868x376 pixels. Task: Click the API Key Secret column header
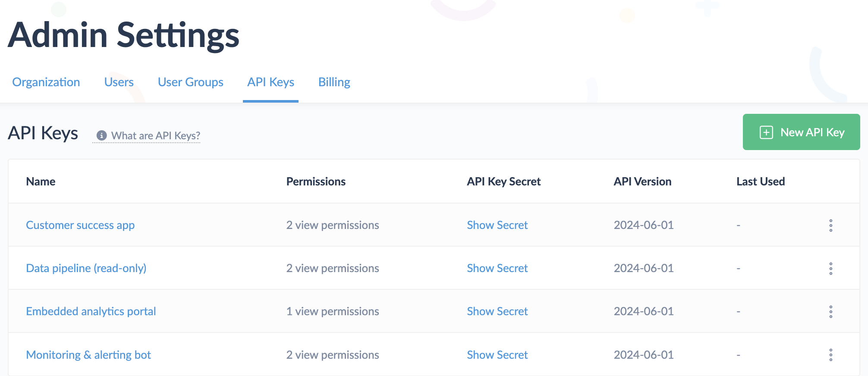(x=503, y=182)
